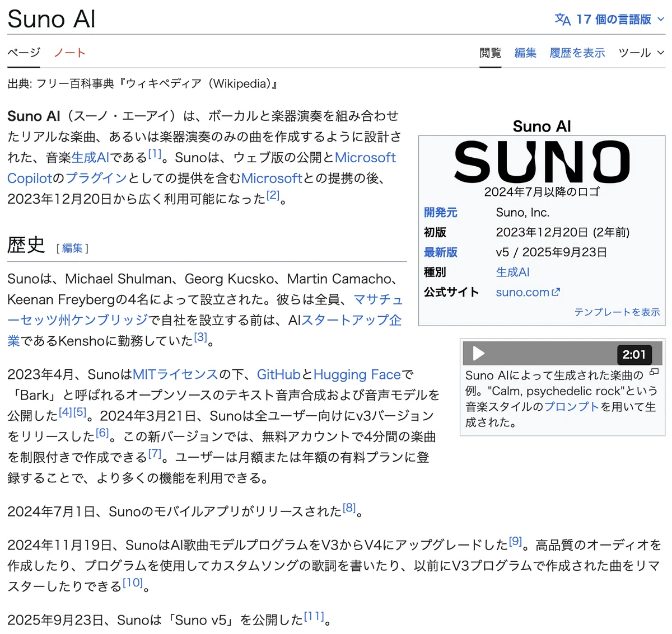Image resolution: width=672 pixels, height=634 pixels.
Task: Click the SUNO logo image
Action: click(x=542, y=162)
